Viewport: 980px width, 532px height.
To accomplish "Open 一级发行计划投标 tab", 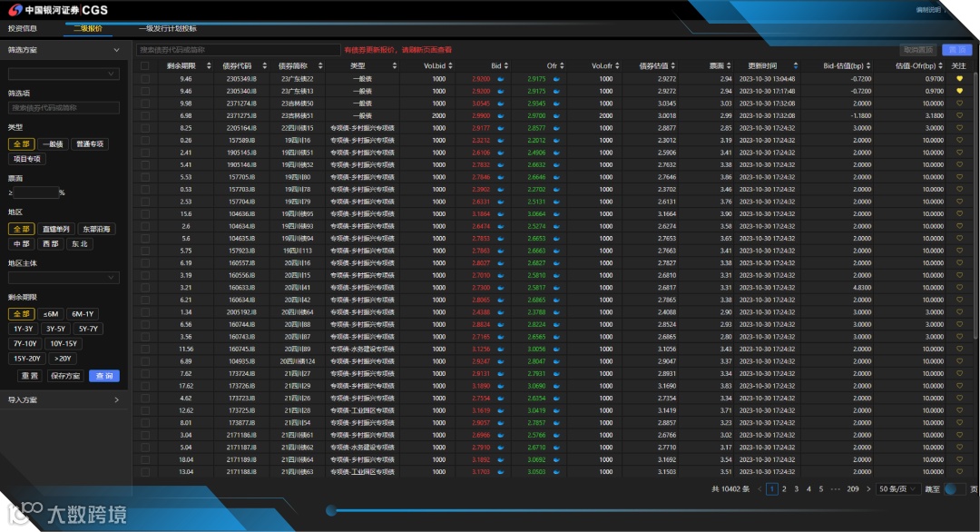I will [x=168, y=29].
